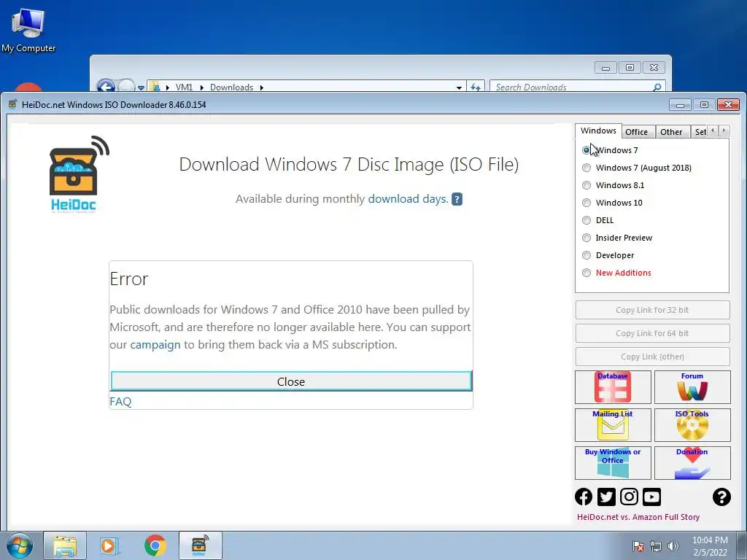Close the error message
The width and height of the screenshot is (747, 560).
pos(291,381)
